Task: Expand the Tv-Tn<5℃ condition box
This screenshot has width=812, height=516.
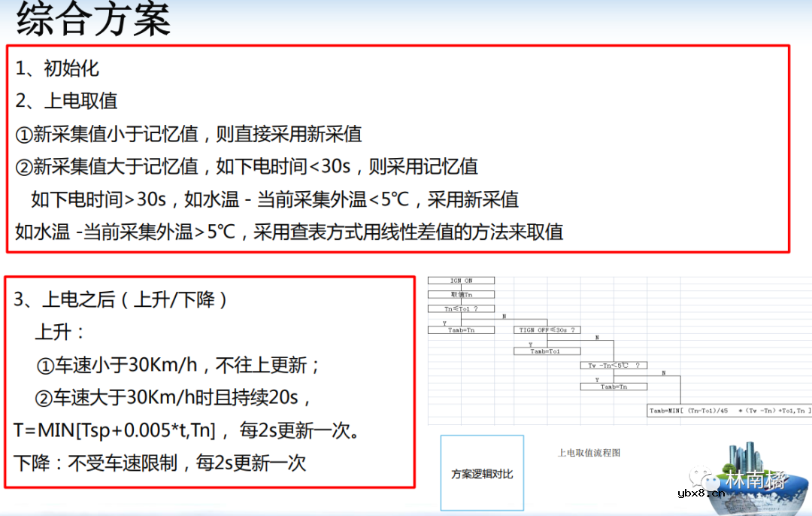Action: pos(613,366)
